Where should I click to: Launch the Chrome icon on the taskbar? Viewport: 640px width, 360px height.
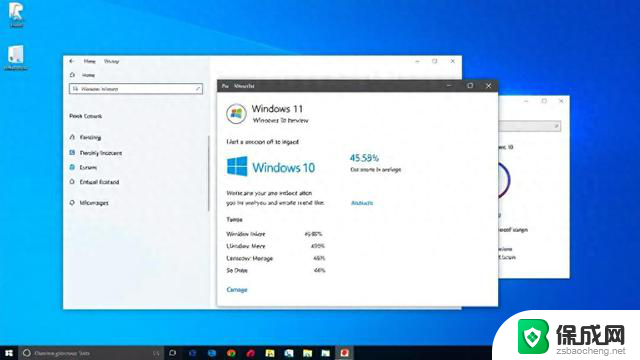[x=231, y=353]
